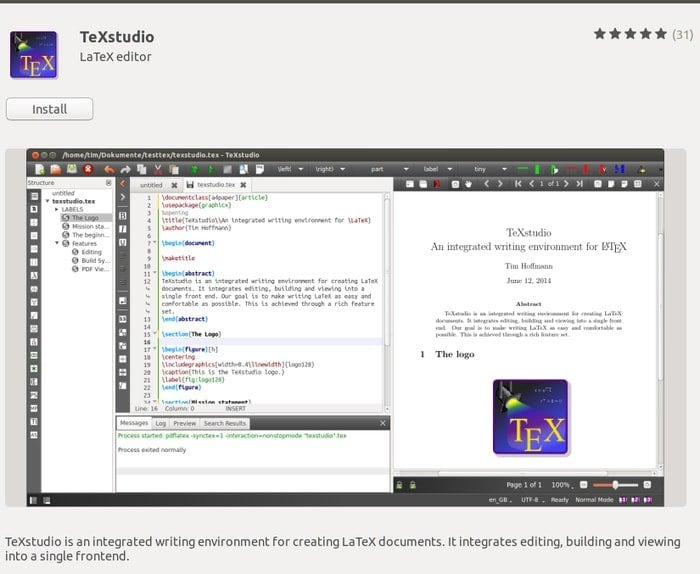Click the orange go-back bookmark arrow
The height and width of the screenshot is (574, 700).
pos(123,183)
